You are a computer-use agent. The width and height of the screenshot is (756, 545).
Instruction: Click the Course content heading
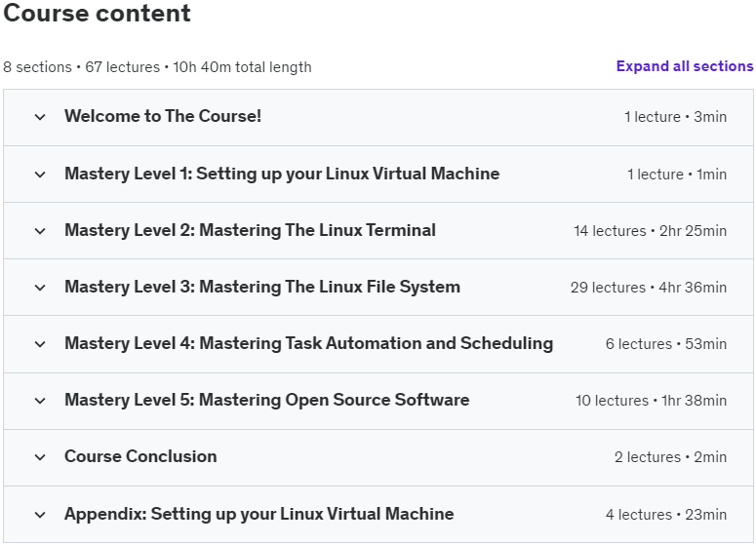click(97, 13)
